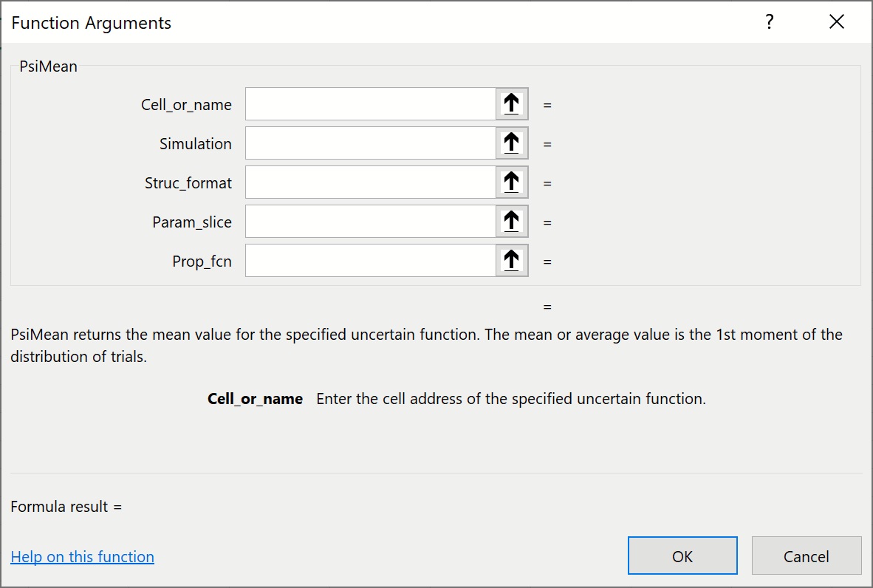Screen dimensions: 873x588
Task: Click inside the Prop_fcn text box
Action: point(370,261)
